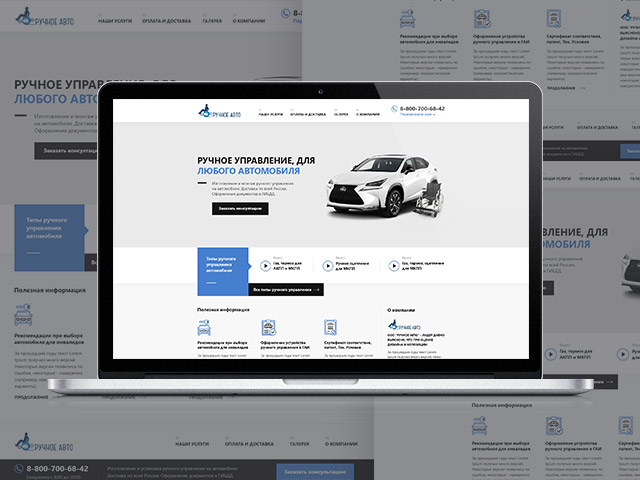Click car icon under left background Полезная информация heading
This screenshot has width=640, height=480.
point(23,315)
